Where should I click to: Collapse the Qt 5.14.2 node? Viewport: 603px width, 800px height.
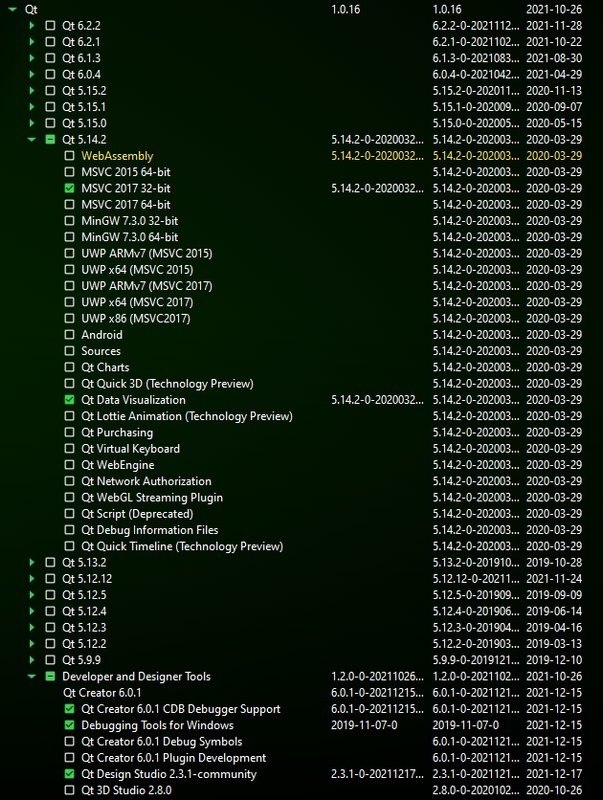coord(32,139)
